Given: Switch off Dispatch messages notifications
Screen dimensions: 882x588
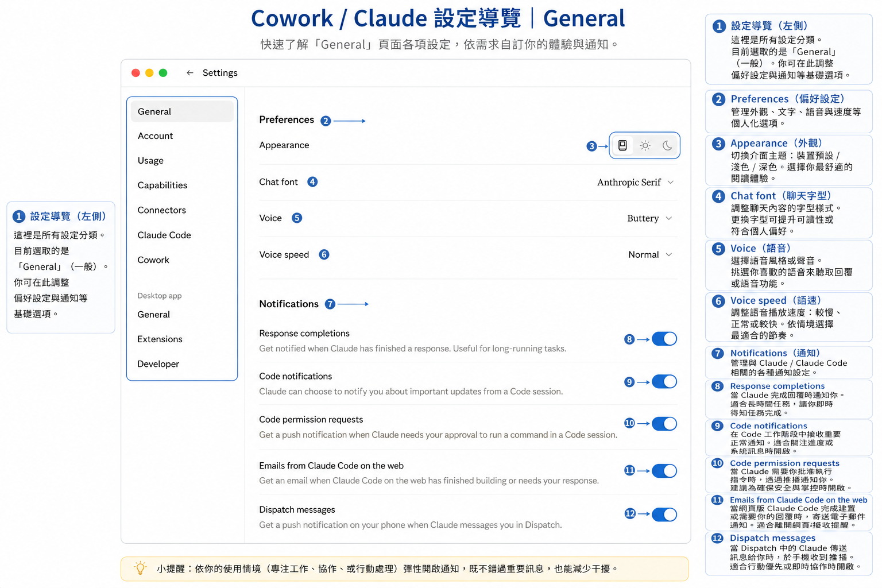Looking at the screenshot, I should pyautogui.click(x=664, y=514).
